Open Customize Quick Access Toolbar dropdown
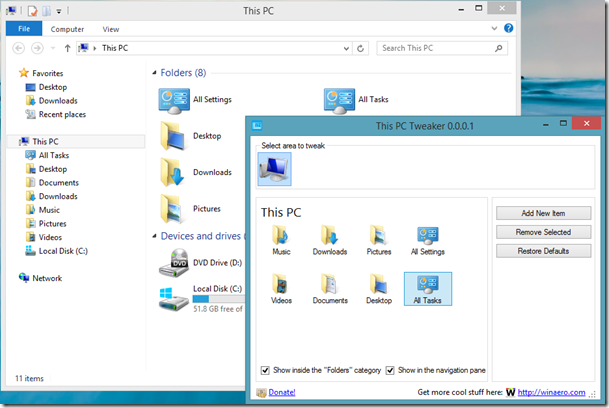Image resolution: width=609 pixels, height=408 pixels. pyautogui.click(x=59, y=11)
